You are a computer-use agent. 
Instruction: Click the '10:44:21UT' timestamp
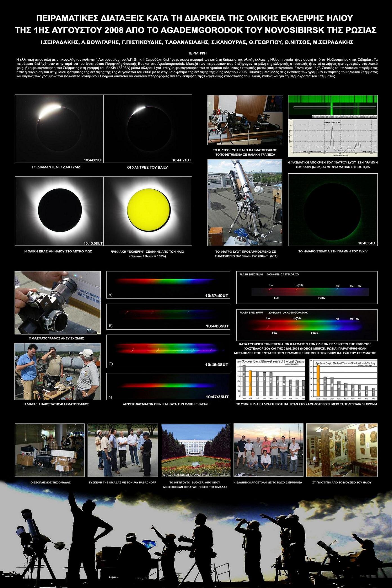click(x=182, y=160)
